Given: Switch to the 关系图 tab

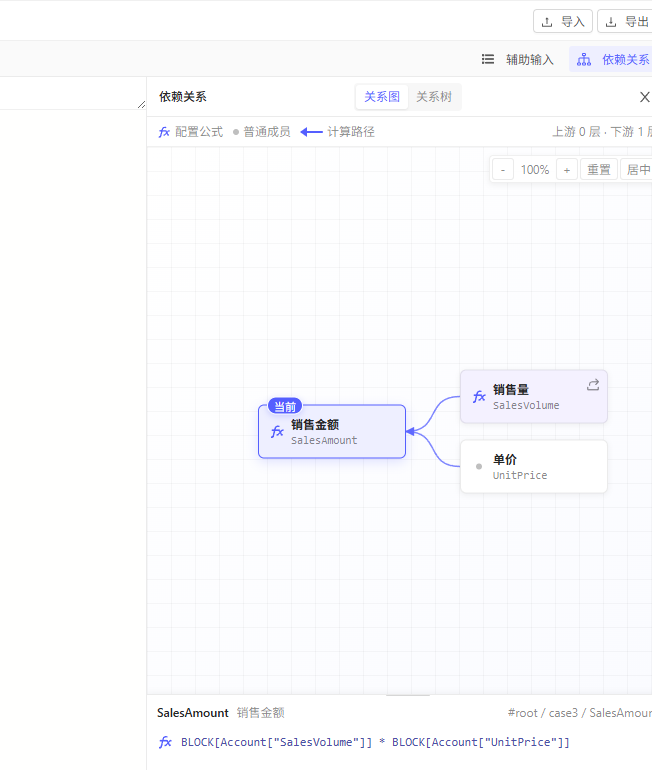Looking at the screenshot, I should pos(382,97).
